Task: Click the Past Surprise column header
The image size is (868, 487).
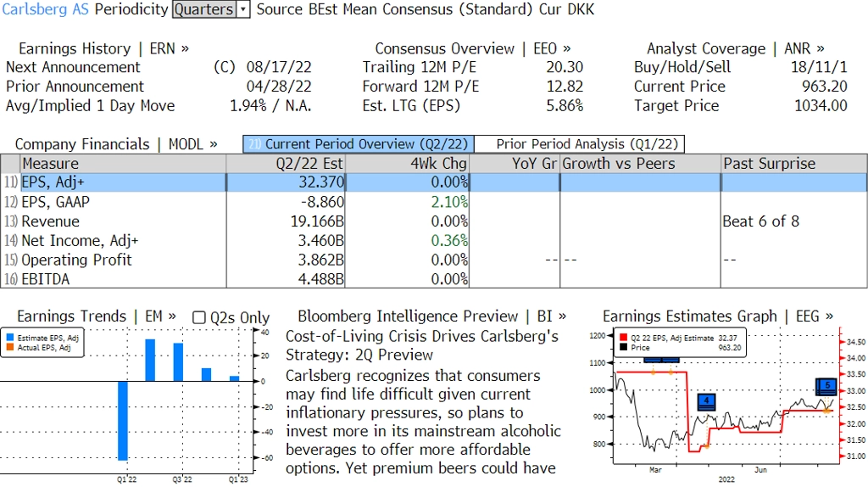Action: click(793, 164)
